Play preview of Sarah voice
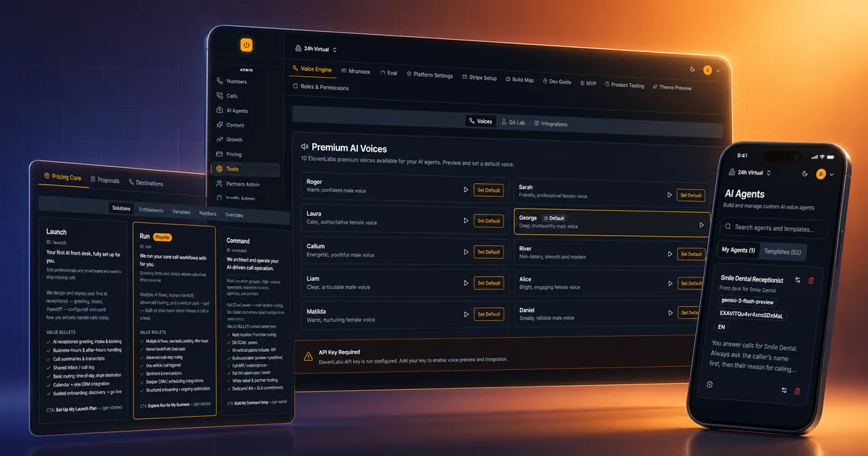 [x=669, y=195]
